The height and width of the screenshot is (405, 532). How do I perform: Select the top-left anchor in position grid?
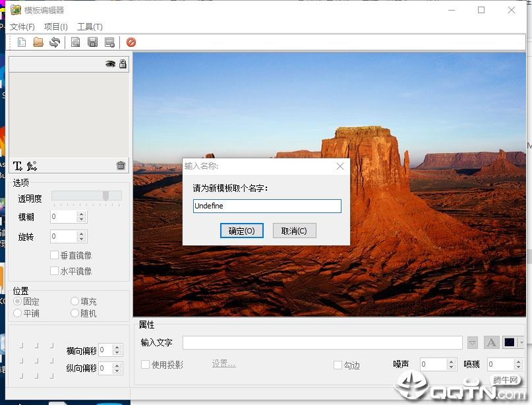point(21,346)
